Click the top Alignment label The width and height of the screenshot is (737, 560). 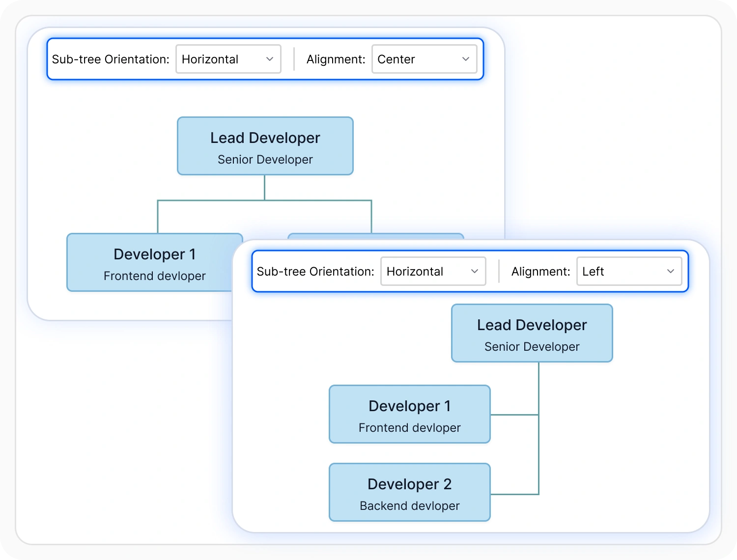point(336,59)
